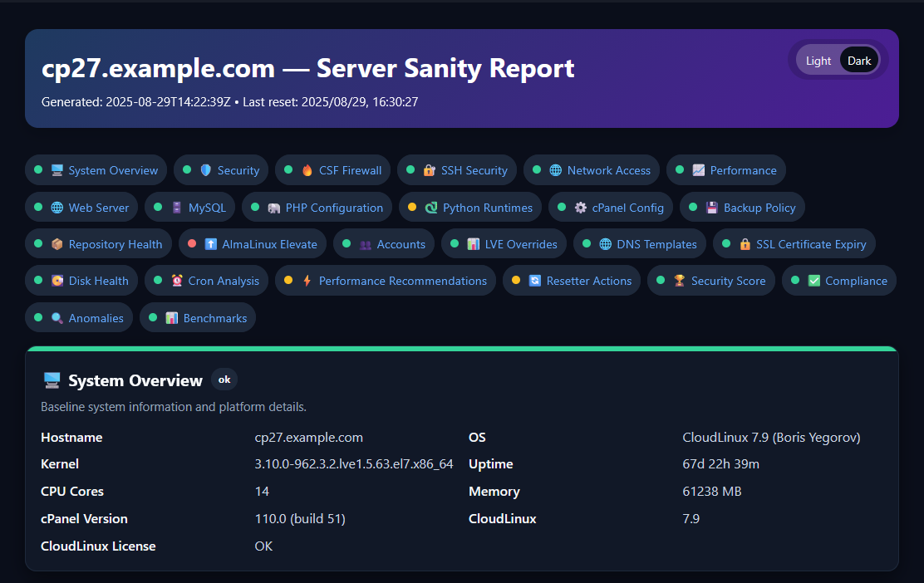The width and height of the screenshot is (924, 583).
Task: Navigate to cPanel Config section
Action: pyautogui.click(x=611, y=208)
